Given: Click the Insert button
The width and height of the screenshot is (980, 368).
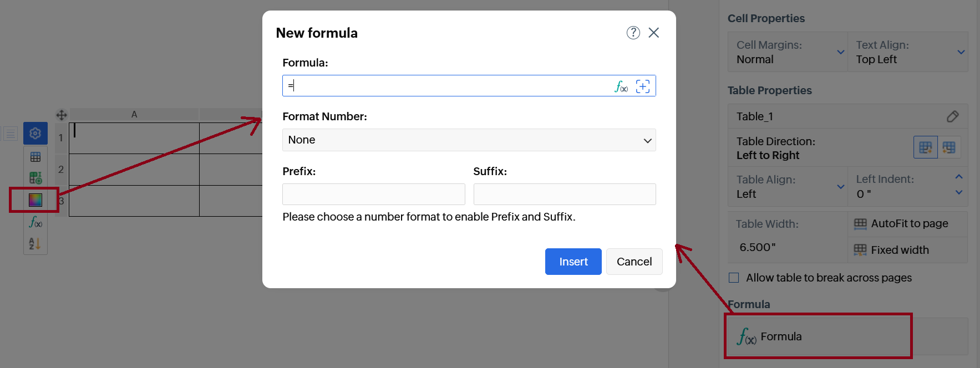Looking at the screenshot, I should pyautogui.click(x=573, y=262).
